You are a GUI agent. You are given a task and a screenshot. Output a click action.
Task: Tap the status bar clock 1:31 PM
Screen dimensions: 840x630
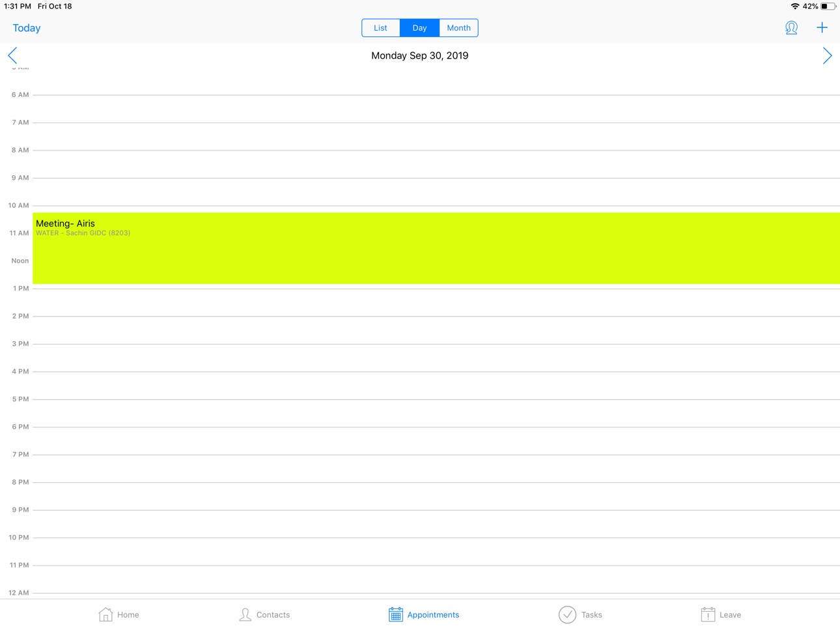coord(18,6)
